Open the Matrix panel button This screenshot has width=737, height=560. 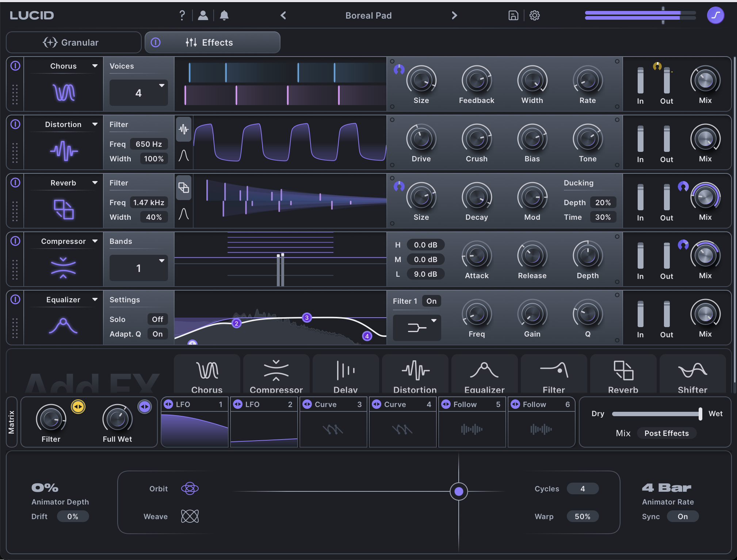coord(12,422)
